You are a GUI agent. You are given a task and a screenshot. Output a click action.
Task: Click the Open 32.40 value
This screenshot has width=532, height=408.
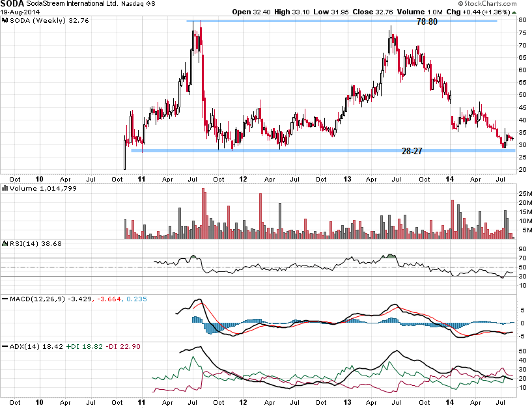[251, 12]
